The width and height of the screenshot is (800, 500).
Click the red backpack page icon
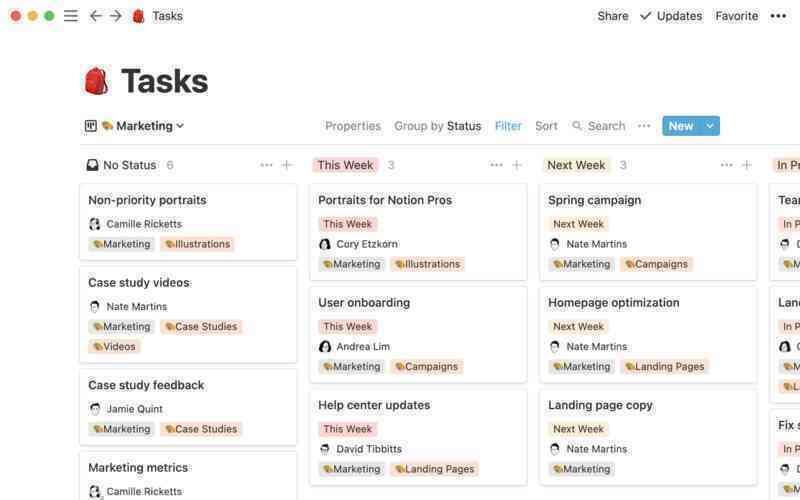click(96, 81)
